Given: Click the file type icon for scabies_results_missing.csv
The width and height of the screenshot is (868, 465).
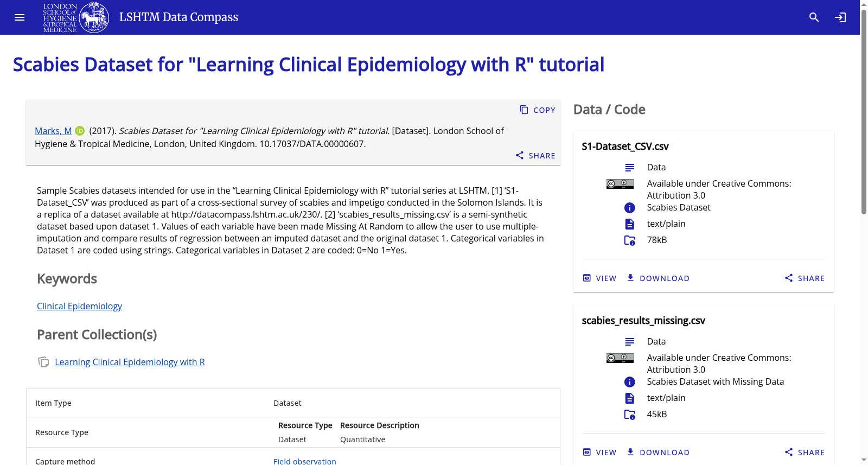Looking at the screenshot, I should 629,398.
